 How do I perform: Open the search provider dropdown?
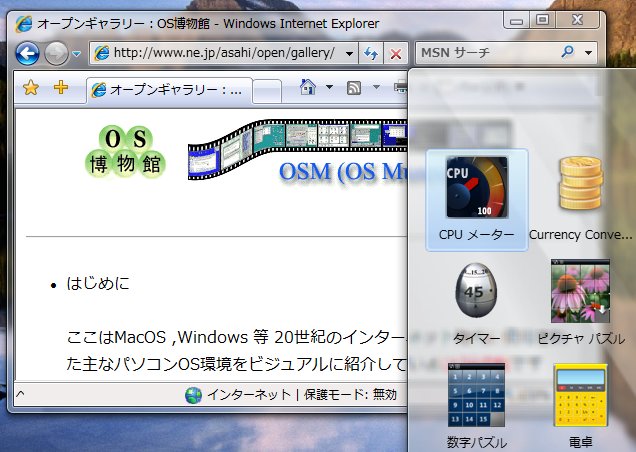click(x=589, y=53)
